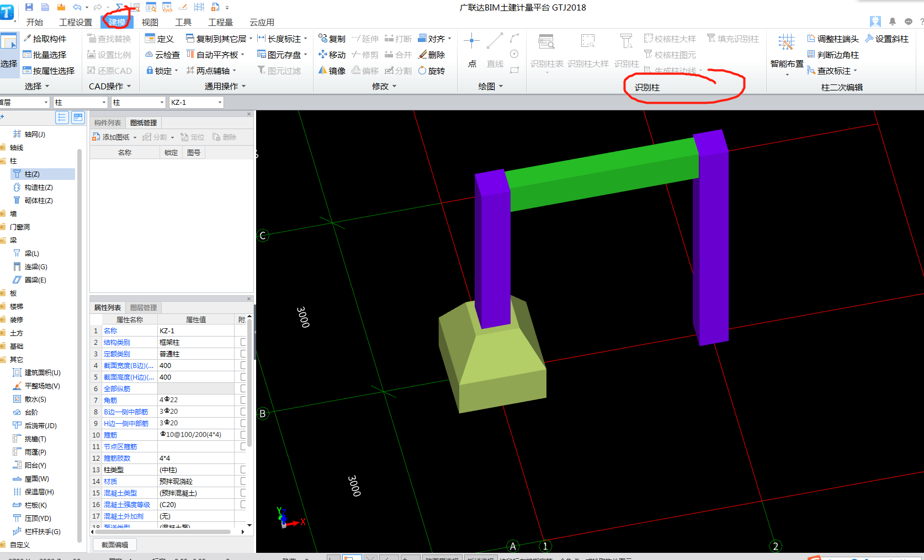
Task: Click the property list horizontal scrollbar
Action: pos(162,532)
